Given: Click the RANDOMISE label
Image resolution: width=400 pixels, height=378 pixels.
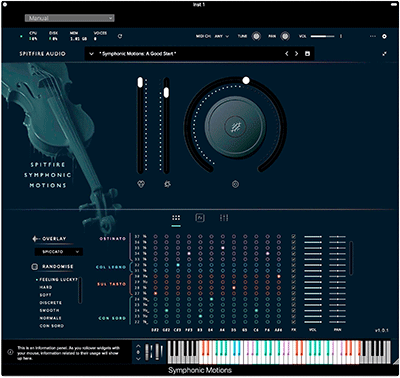Looking at the screenshot, I should click(58, 267).
